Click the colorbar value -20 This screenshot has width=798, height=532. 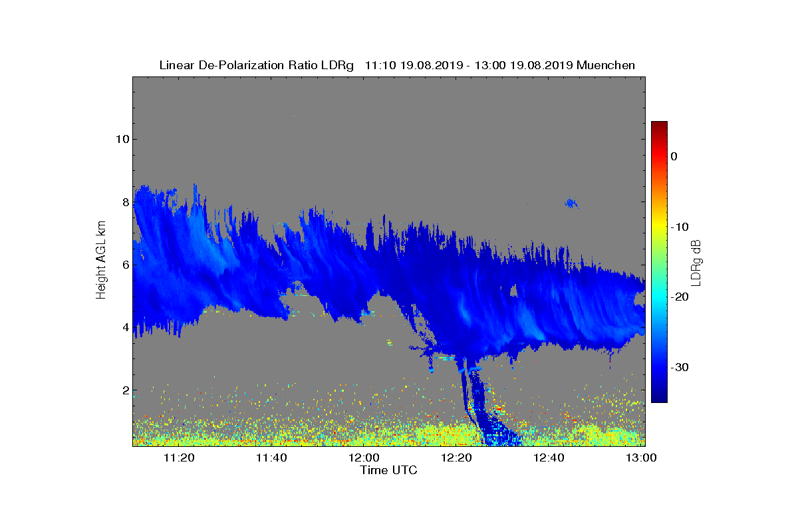pos(679,297)
